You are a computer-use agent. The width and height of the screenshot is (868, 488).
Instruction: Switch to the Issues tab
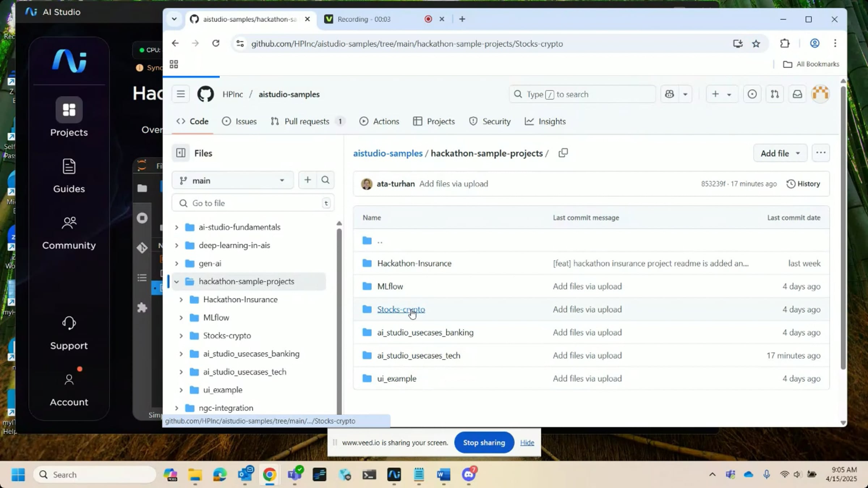(x=239, y=121)
